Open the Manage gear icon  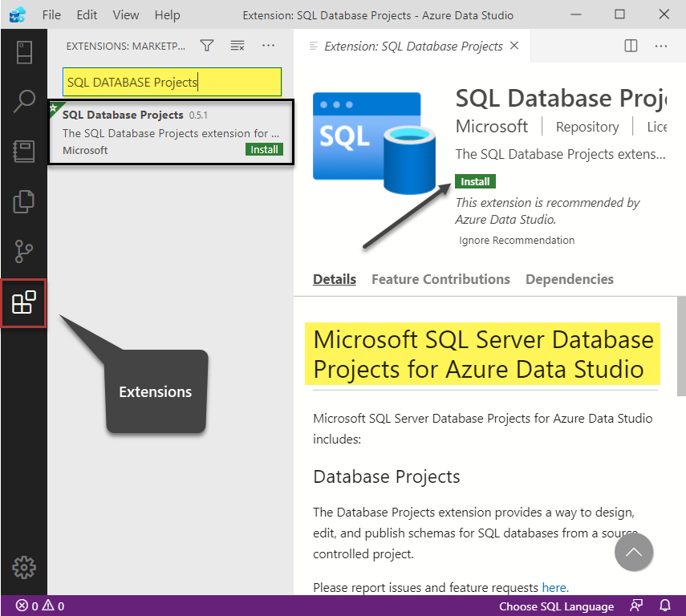click(23, 567)
